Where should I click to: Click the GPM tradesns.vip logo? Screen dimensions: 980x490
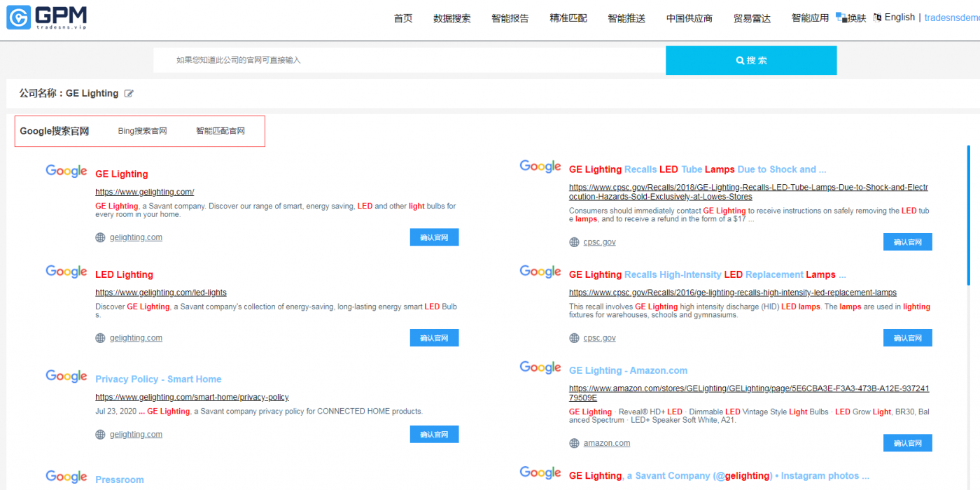pos(47,17)
